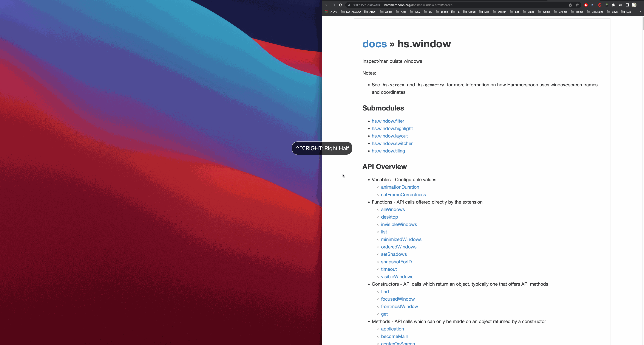644x345 pixels.
Task: Follow the focusedWindow constructor link
Action: click(397, 299)
